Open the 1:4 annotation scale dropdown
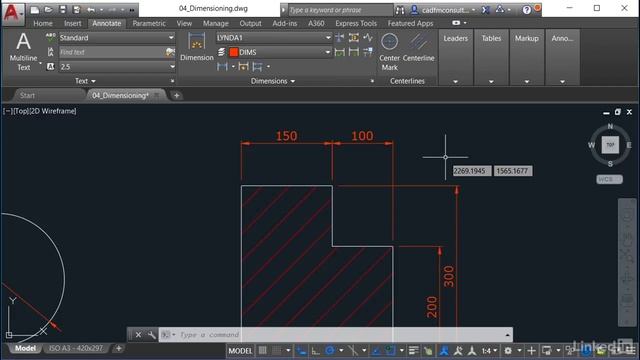The width and height of the screenshot is (640, 360). pyautogui.click(x=489, y=351)
